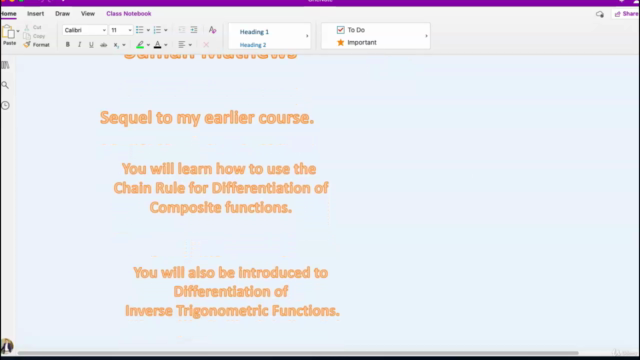
Task: Expand bulleted list style options arrow
Action: (x=148, y=30)
